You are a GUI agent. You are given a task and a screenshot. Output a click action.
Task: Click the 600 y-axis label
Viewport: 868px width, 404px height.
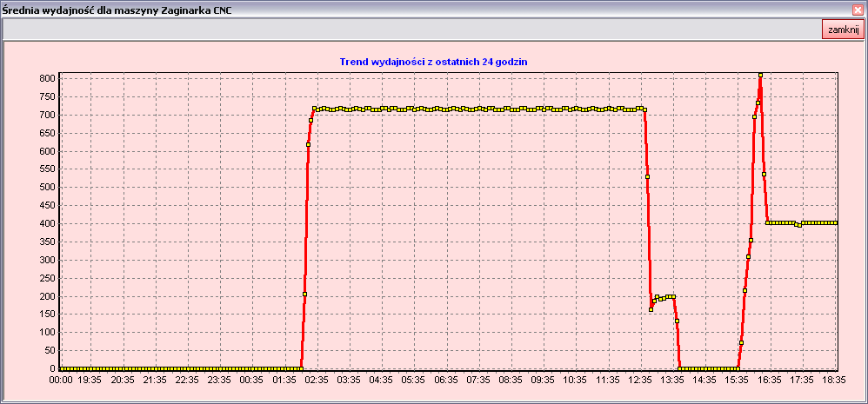(x=48, y=151)
